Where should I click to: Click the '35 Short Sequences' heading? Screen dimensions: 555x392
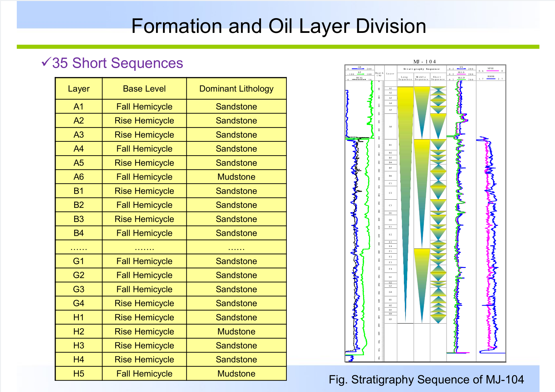(118, 63)
